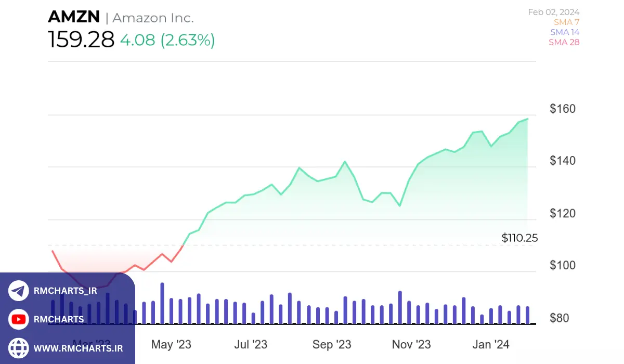Click the website globe icon

[19, 348]
